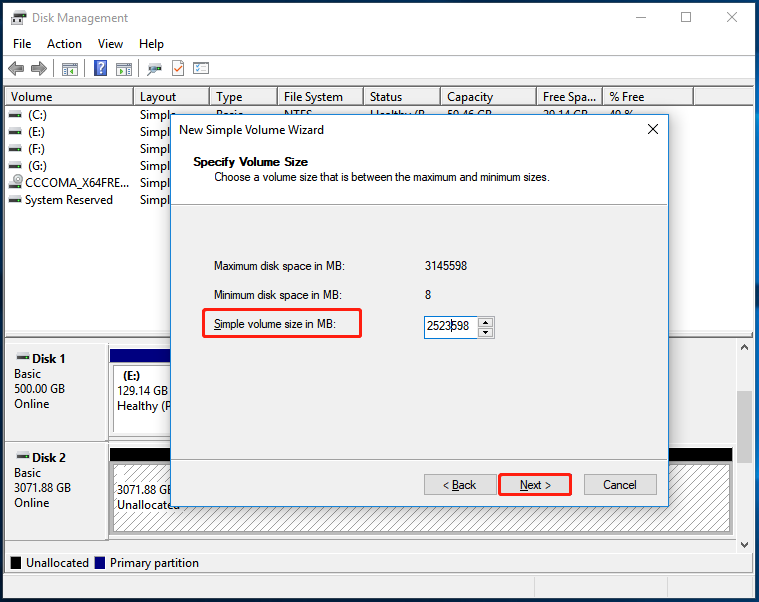Open the Help menu
This screenshot has height=602, width=759.
click(152, 44)
